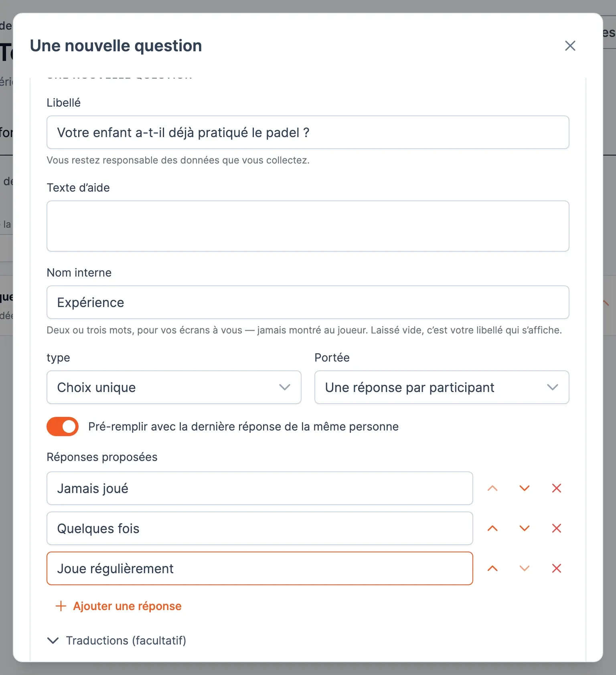This screenshot has width=616, height=675.
Task: Click up arrow beside 'Jamais joué'
Action: point(492,488)
